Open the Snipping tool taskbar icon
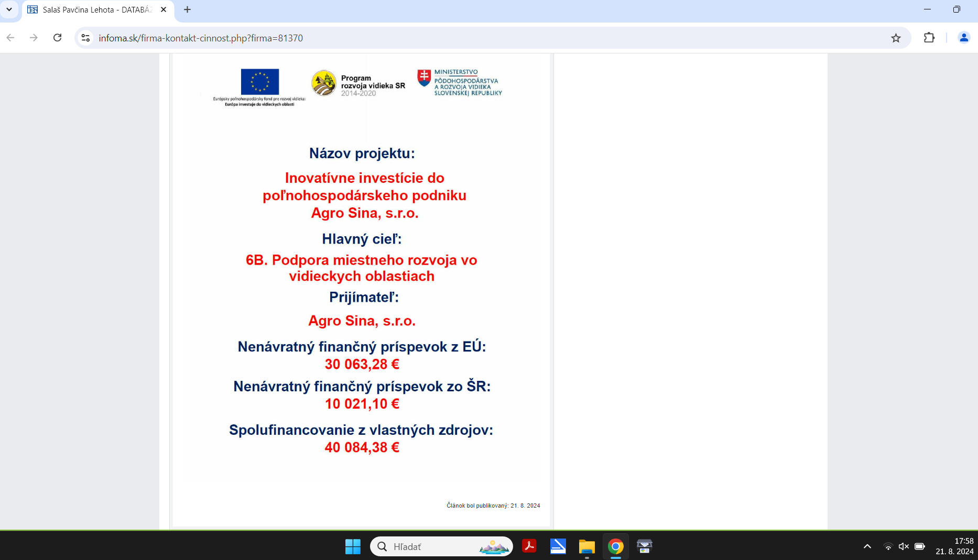 click(x=645, y=546)
